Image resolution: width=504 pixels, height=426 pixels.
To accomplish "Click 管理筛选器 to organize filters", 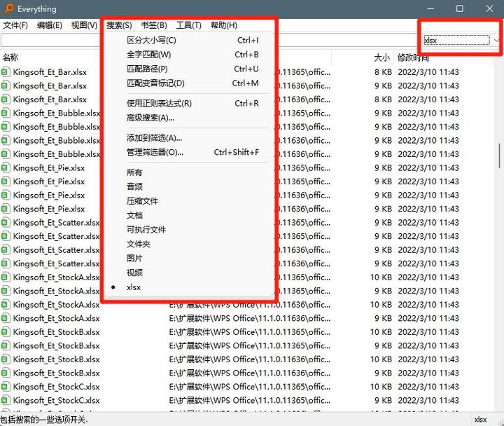I will click(x=155, y=152).
